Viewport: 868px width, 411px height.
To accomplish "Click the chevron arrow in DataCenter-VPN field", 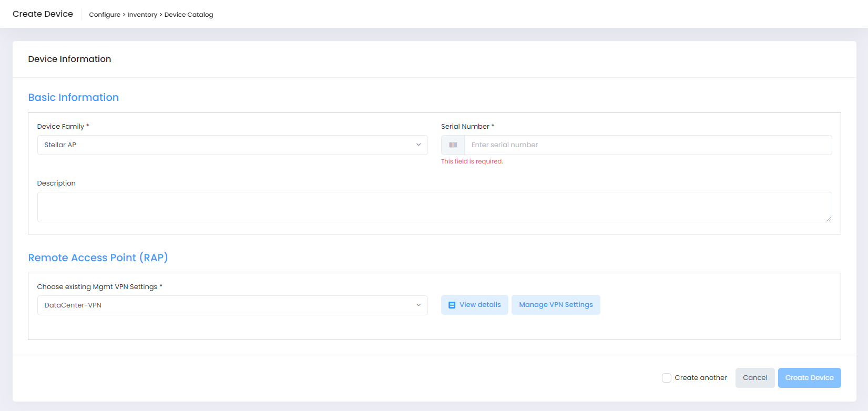I will click(x=418, y=305).
